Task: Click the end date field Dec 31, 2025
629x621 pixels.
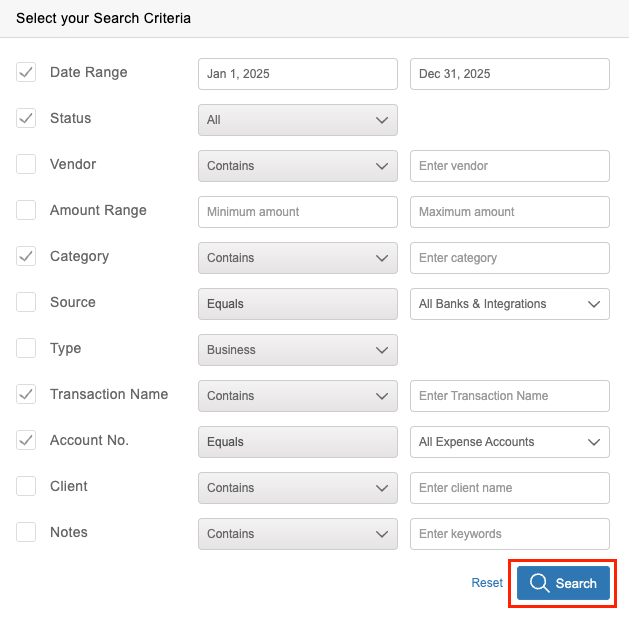Action: pos(509,74)
